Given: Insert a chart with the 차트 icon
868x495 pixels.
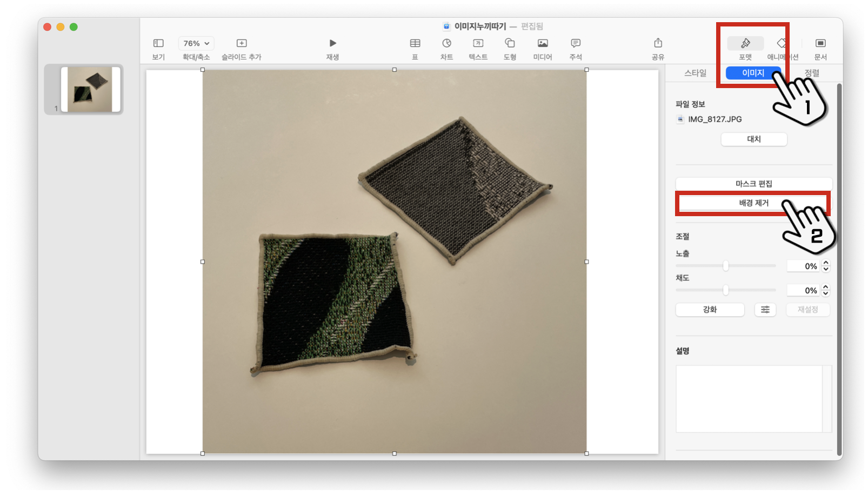Looking at the screenshot, I should tap(446, 43).
